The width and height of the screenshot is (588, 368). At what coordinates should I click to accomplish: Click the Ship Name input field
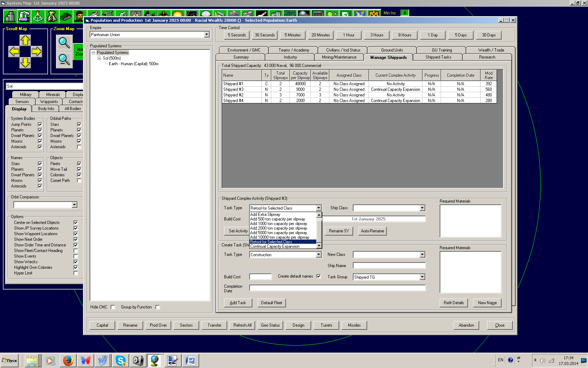coord(389,266)
